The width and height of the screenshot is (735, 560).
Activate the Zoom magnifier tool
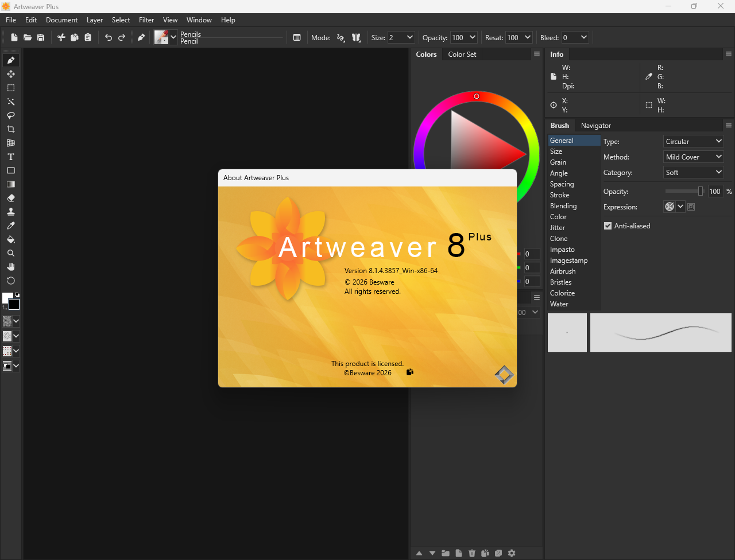tap(11, 253)
